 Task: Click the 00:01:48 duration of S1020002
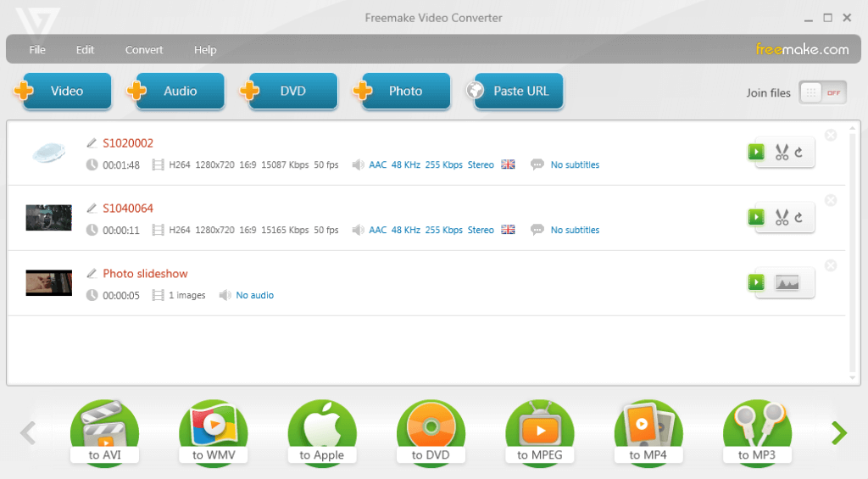(x=121, y=165)
